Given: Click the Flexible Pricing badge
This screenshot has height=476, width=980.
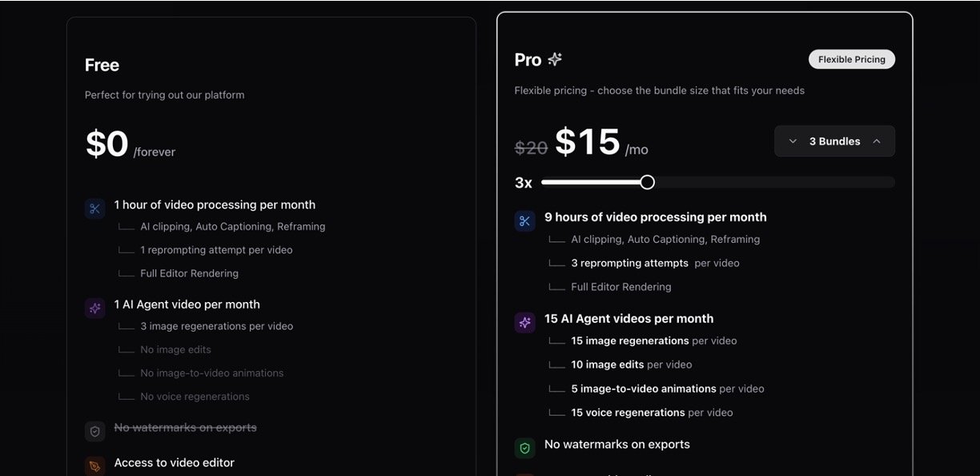Looking at the screenshot, I should [x=851, y=59].
